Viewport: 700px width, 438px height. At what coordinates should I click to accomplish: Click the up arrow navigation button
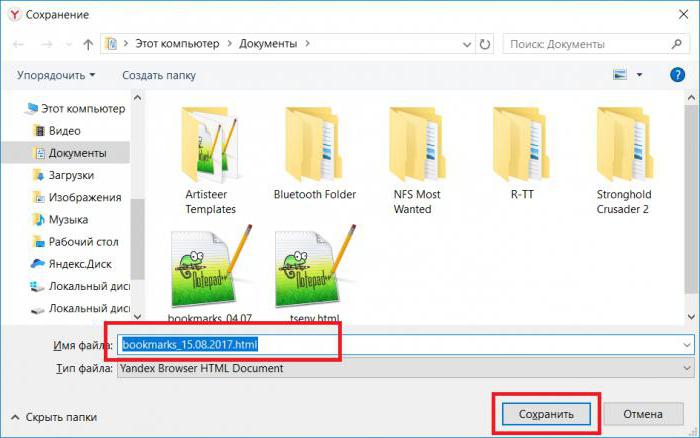pyautogui.click(x=88, y=45)
